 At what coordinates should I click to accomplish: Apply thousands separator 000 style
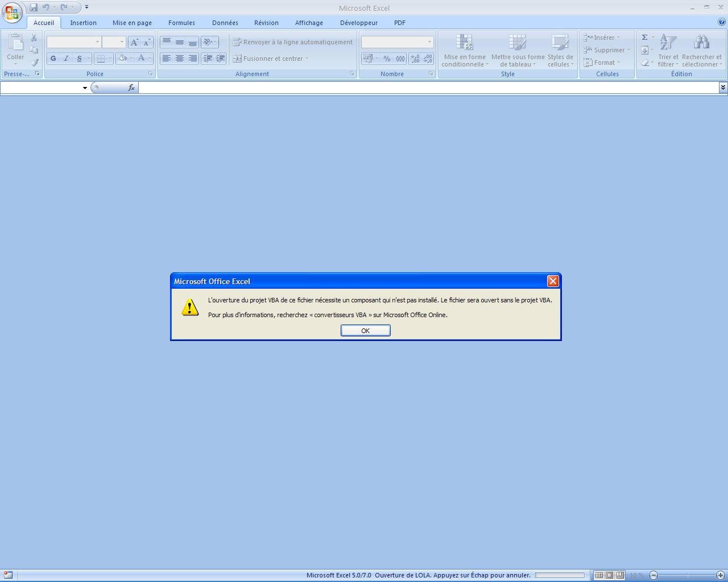(x=400, y=58)
